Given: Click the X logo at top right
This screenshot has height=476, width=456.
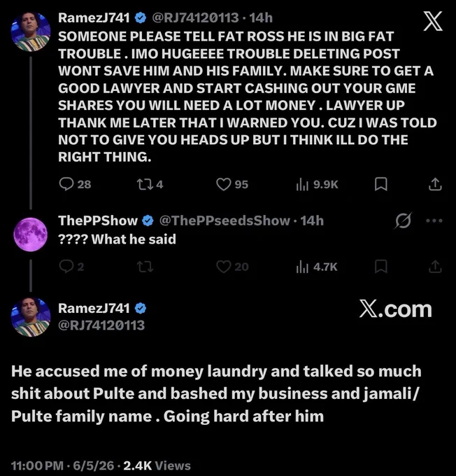Looking at the screenshot, I should [x=433, y=21].
